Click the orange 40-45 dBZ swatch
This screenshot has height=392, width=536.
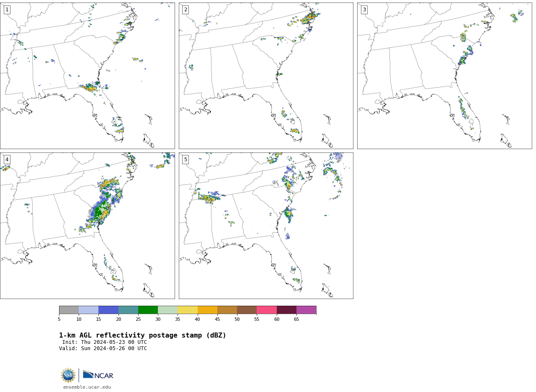[x=207, y=310]
